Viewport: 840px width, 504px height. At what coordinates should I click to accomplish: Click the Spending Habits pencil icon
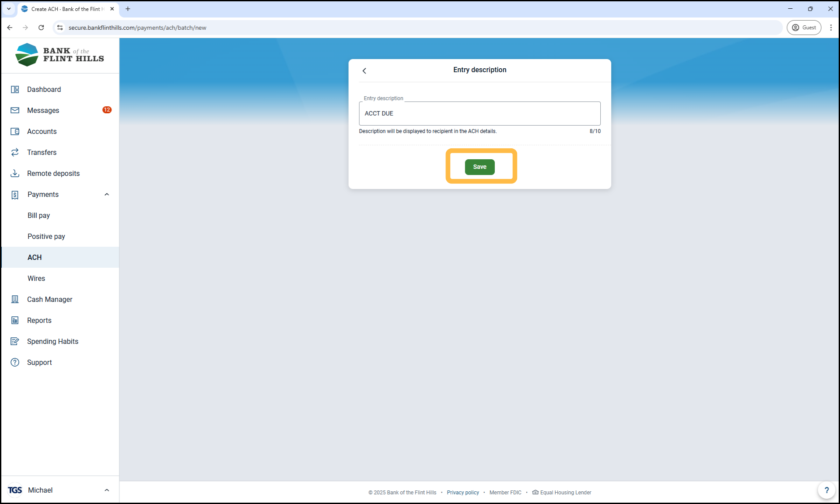(15, 341)
